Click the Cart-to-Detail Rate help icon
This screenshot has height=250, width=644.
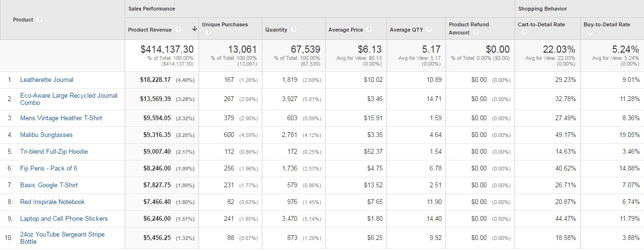(x=524, y=33)
